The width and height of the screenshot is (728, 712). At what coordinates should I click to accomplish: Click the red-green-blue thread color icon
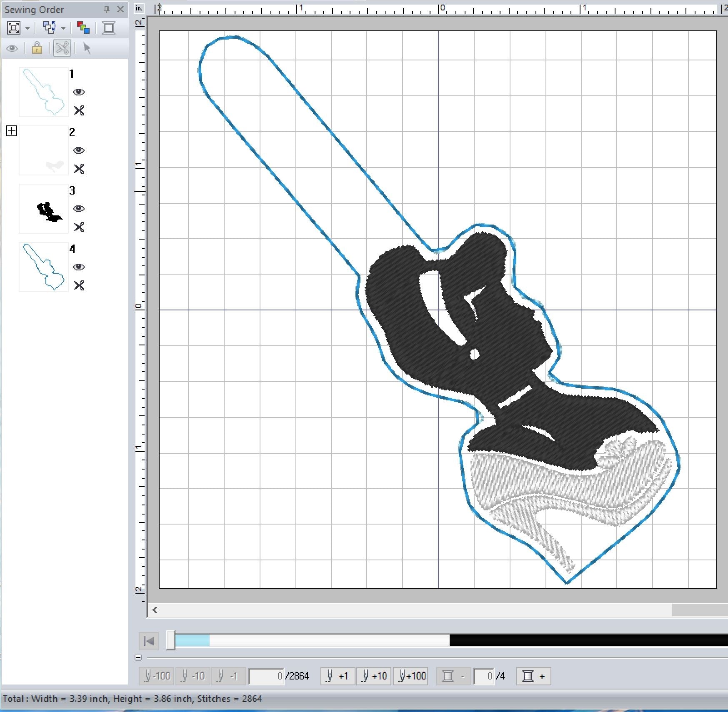click(x=83, y=28)
